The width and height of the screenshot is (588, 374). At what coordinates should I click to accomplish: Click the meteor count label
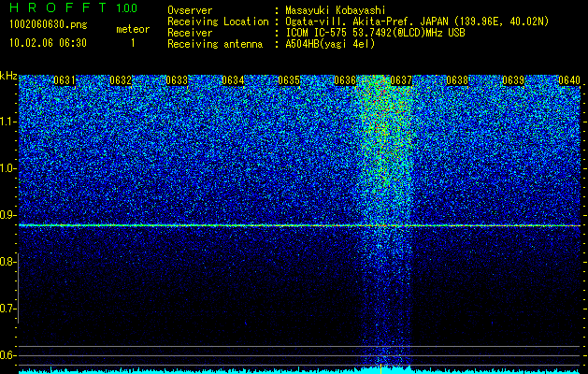133,29
